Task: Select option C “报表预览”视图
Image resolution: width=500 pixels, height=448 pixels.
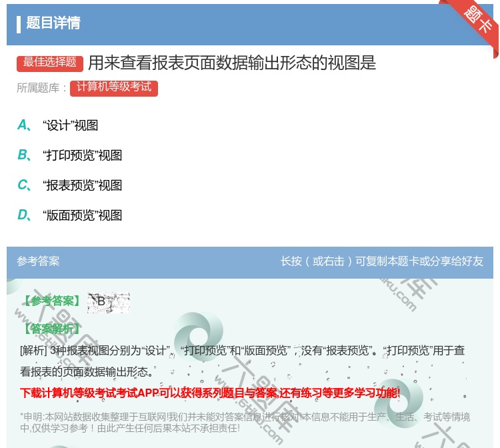Action: pyautogui.click(x=69, y=185)
